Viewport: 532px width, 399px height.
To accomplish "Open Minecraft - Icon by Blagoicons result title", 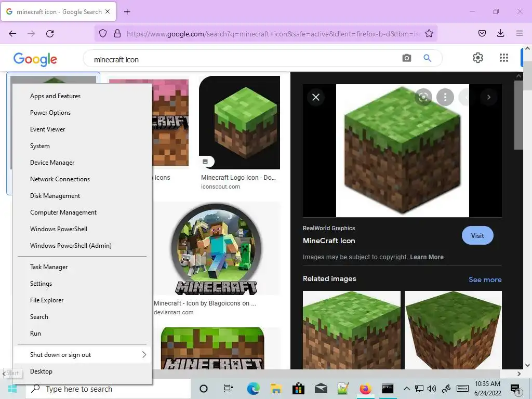I will tap(205, 303).
